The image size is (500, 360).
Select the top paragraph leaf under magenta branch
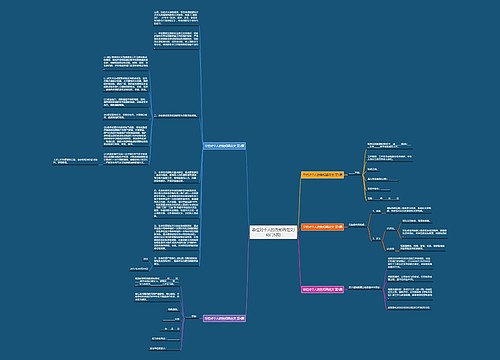[x=410, y=263]
